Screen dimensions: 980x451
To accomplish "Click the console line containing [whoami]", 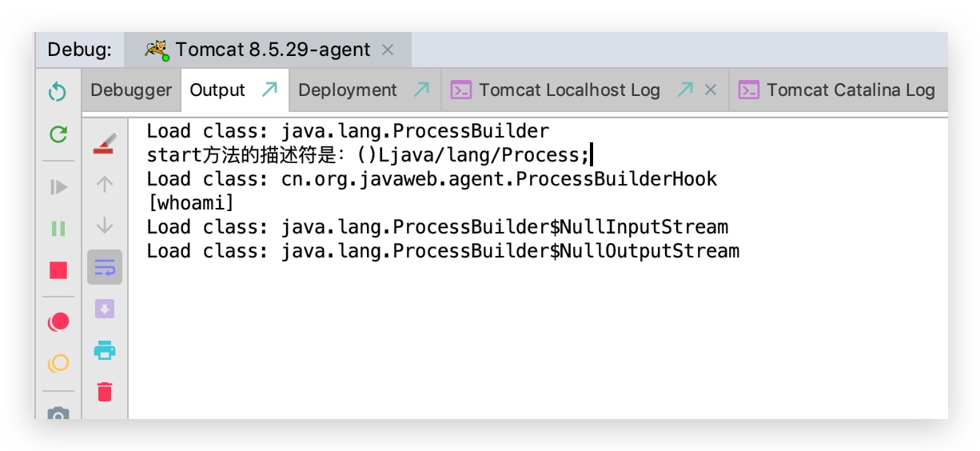I will (190, 203).
